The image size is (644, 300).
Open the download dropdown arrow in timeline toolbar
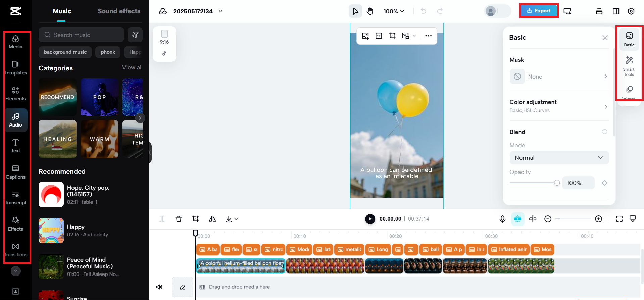tap(236, 219)
